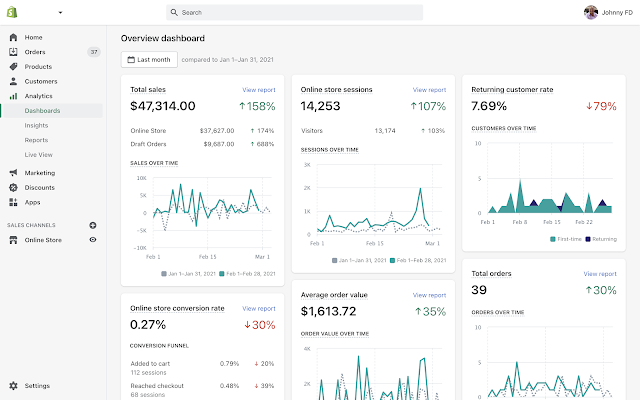Switch to the Insights submenu item

click(x=36, y=125)
